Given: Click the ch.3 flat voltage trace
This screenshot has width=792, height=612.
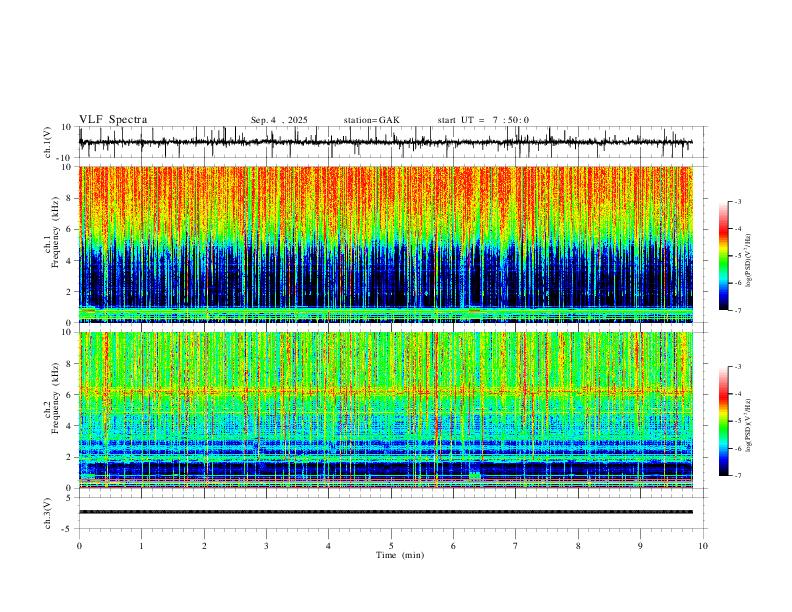Looking at the screenshot, I should 385,512.
